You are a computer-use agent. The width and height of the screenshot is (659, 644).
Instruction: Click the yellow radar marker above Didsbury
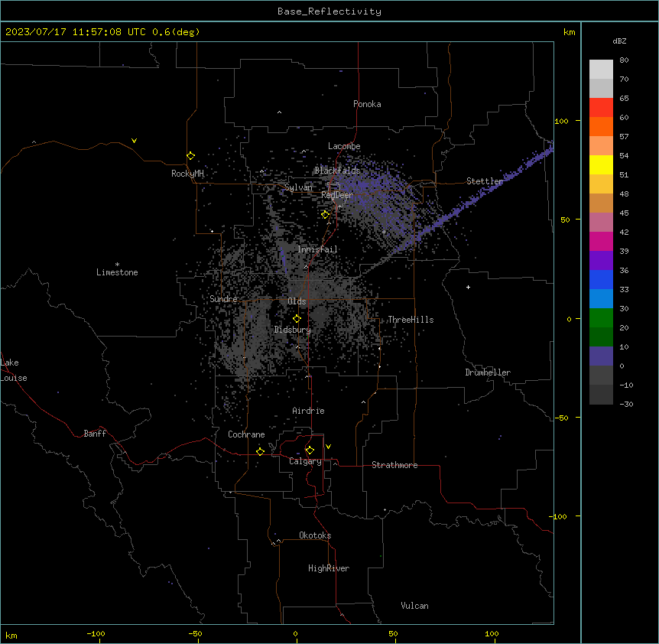[297, 319]
